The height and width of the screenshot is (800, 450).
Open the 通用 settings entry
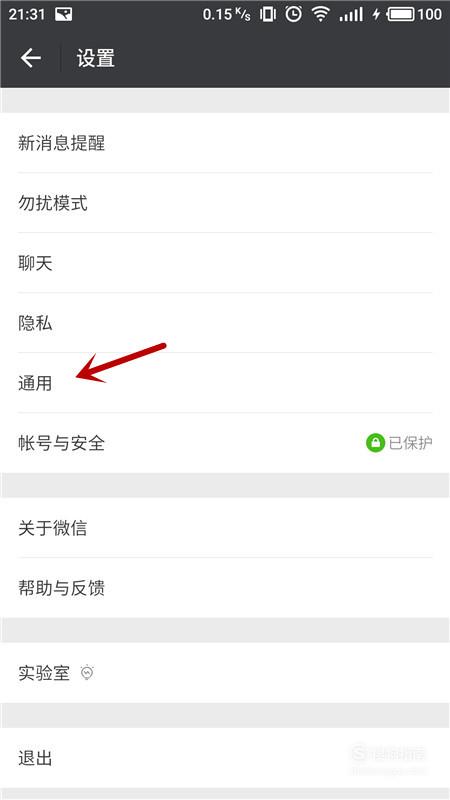225,383
